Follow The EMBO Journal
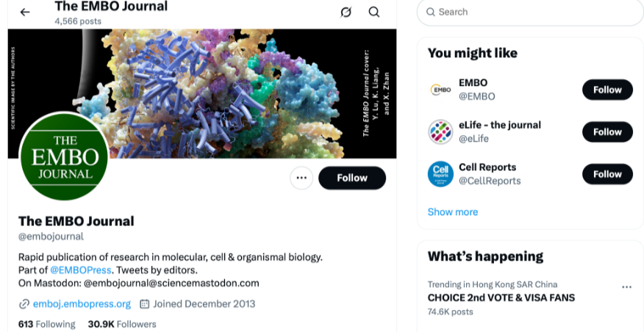 click(352, 178)
